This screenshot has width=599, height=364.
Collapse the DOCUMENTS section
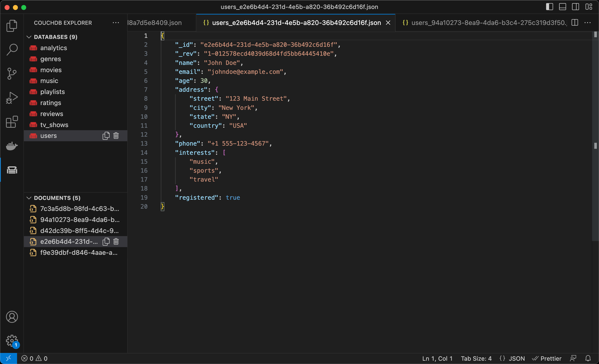tap(29, 198)
